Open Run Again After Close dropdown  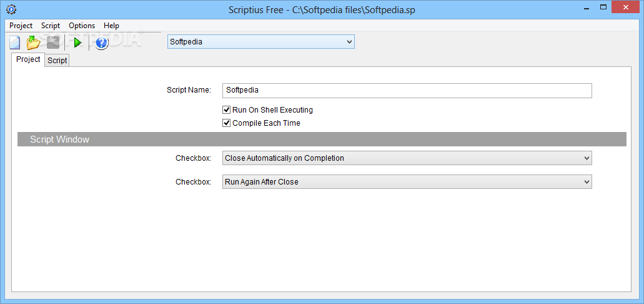407,182
